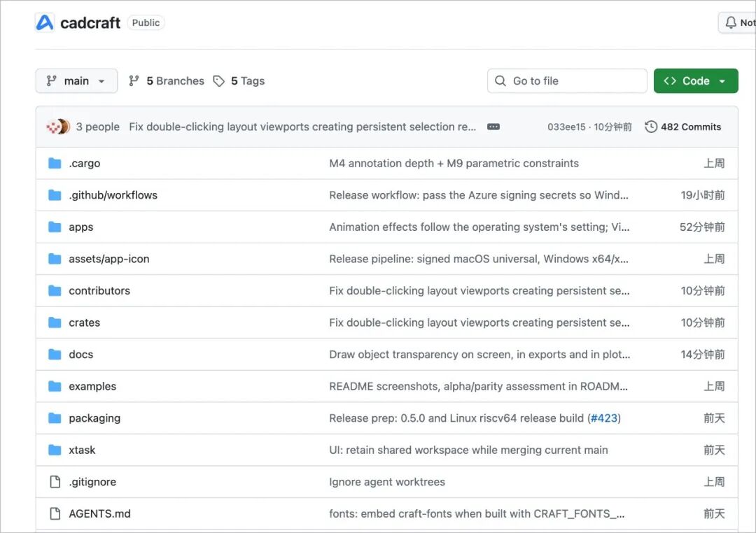Open the contributors folder name

point(99,290)
